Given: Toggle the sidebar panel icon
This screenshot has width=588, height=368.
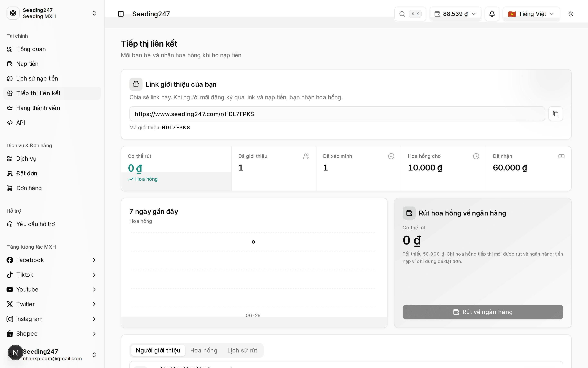Looking at the screenshot, I should pos(121,14).
